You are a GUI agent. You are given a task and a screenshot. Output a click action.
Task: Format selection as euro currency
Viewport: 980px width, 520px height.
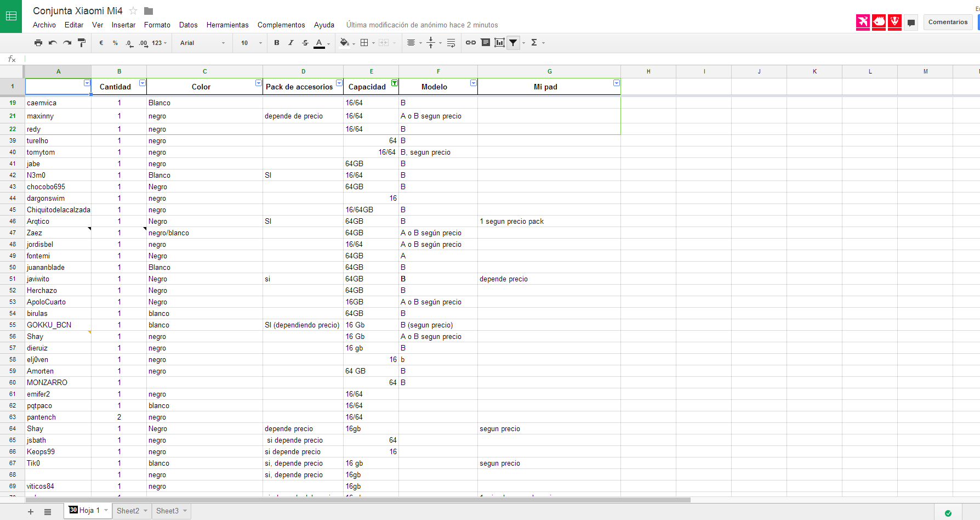tap(101, 43)
